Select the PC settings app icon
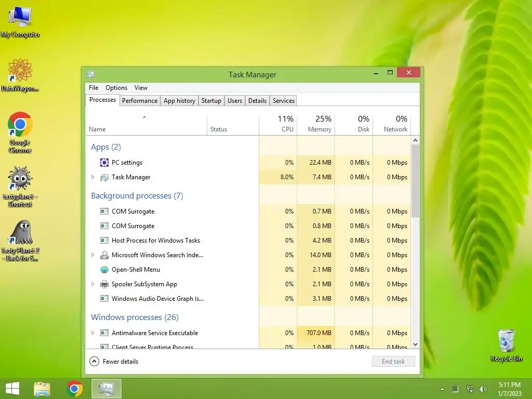Screen dimensions: 532x399 [104, 163]
